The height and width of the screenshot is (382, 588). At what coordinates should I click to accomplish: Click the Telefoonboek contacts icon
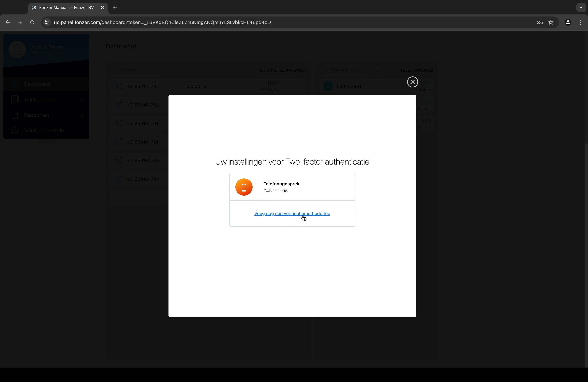coord(15,99)
